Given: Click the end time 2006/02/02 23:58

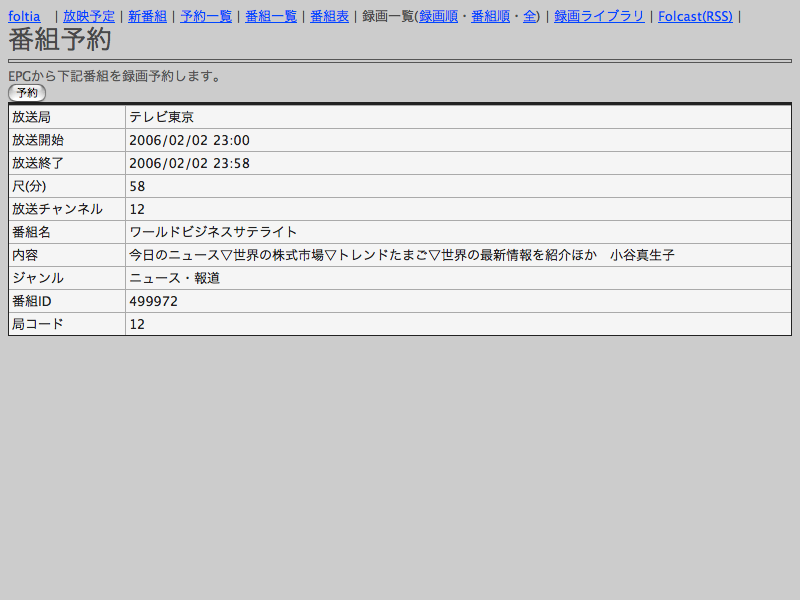Looking at the screenshot, I should pyautogui.click(x=189, y=163).
